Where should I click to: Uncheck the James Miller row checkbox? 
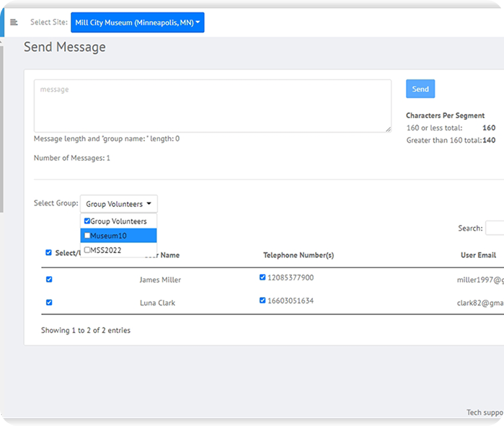pyautogui.click(x=49, y=280)
